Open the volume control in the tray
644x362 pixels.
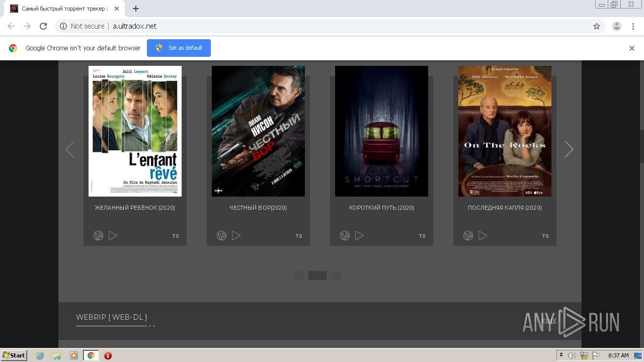[x=572, y=355]
